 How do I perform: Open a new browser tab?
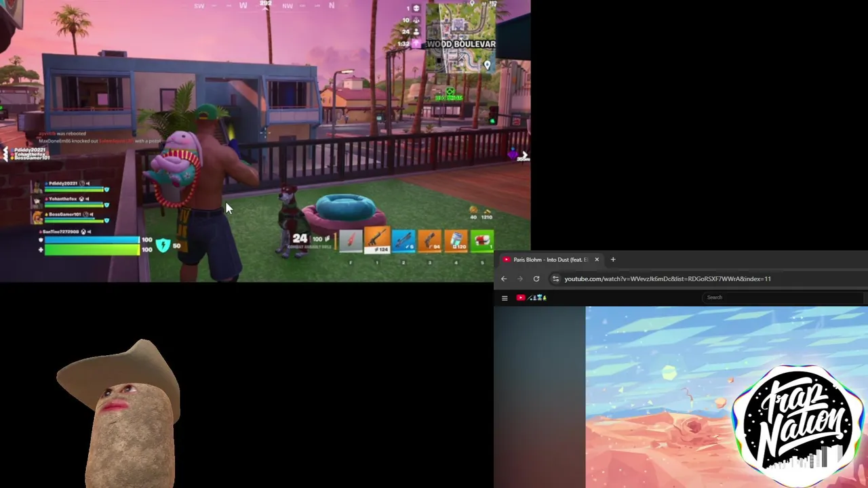pos(613,260)
